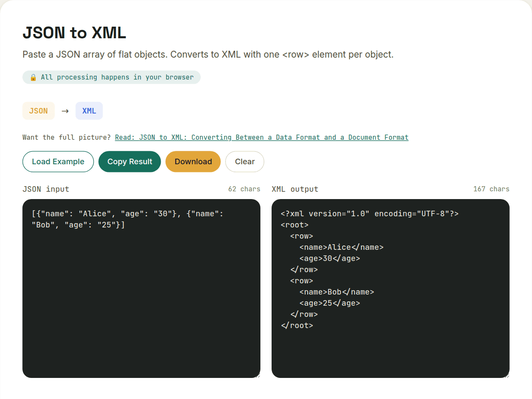532x399 pixels.
Task: Copy the result with Copy Result
Action: tap(130, 162)
